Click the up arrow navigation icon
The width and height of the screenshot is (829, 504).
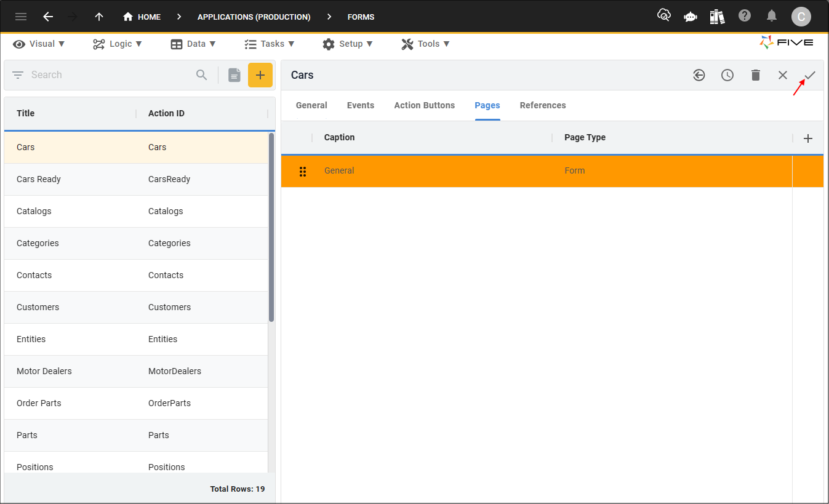point(99,17)
